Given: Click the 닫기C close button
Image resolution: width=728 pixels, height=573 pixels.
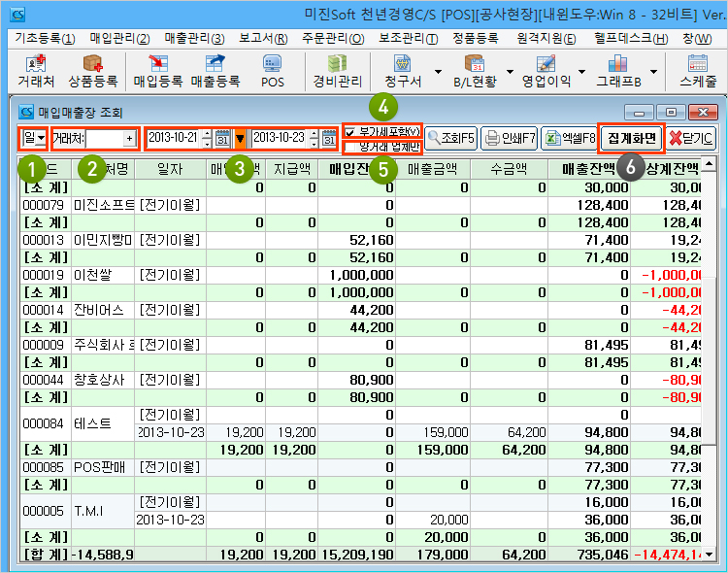Looking at the screenshot, I should (x=691, y=138).
